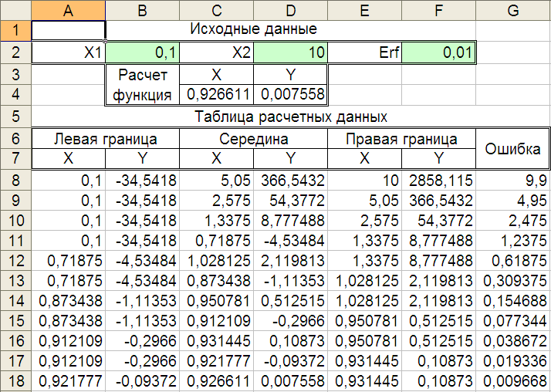
Task: Select column B header
Action: [x=142, y=10]
